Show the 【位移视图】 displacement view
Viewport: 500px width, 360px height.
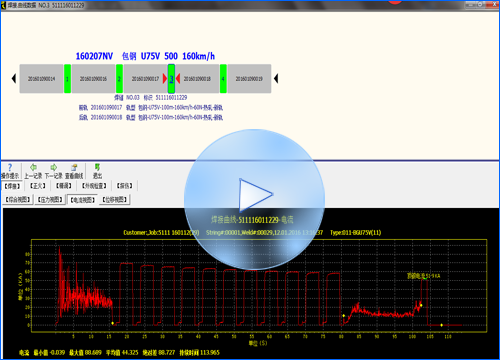tap(115, 200)
